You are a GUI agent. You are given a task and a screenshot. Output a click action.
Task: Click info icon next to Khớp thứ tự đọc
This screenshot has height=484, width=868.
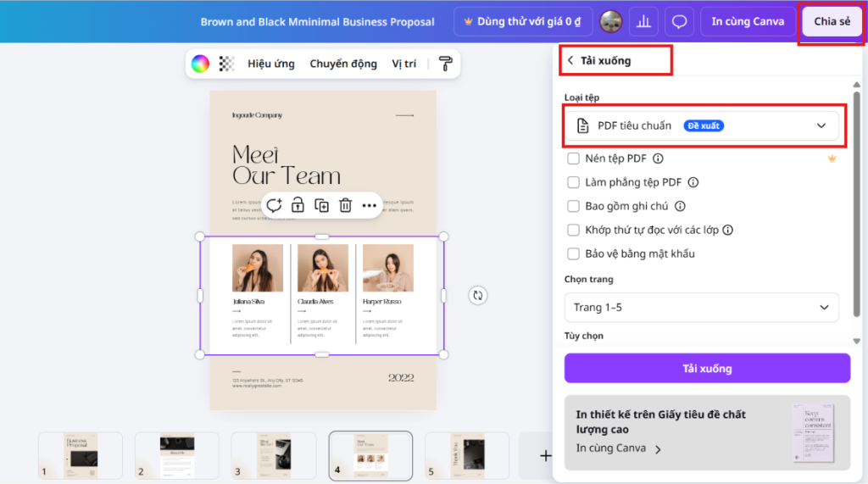pyautogui.click(x=728, y=230)
